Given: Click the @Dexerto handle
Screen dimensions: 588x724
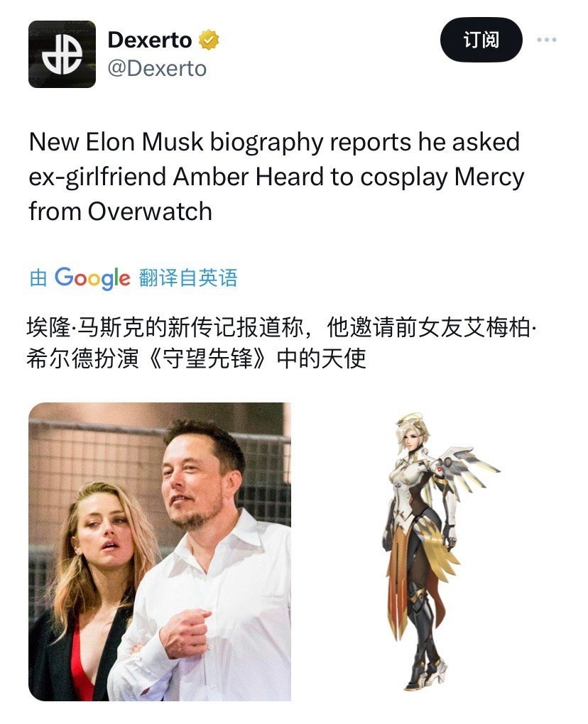Looking at the screenshot, I should click(x=157, y=69).
